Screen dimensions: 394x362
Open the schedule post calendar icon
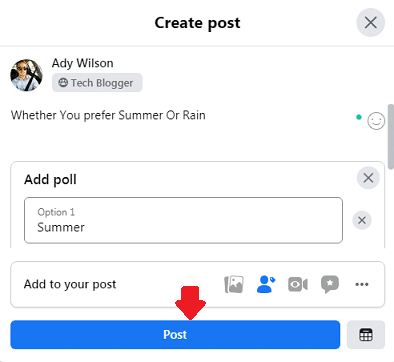coord(366,335)
